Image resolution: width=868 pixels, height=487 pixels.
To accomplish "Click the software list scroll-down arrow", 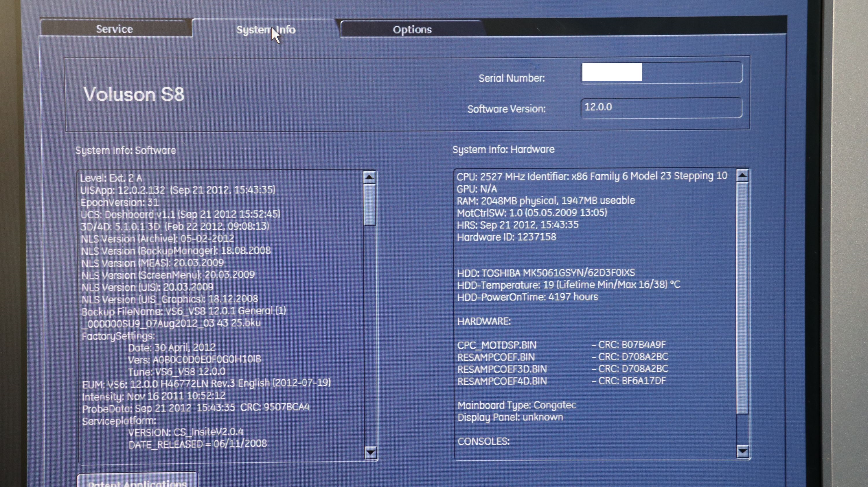I will (370, 452).
